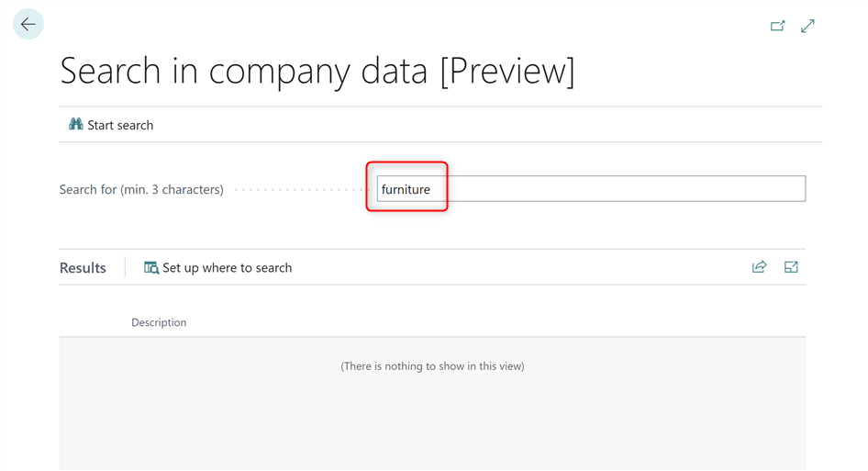Click the Search in company data title
The image size is (868, 471).
(x=317, y=72)
